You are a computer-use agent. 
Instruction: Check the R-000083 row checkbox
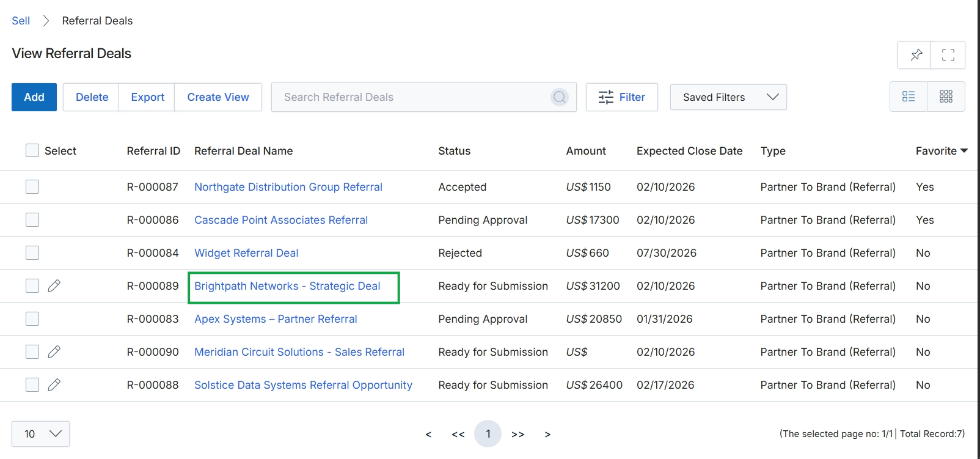[32, 318]
